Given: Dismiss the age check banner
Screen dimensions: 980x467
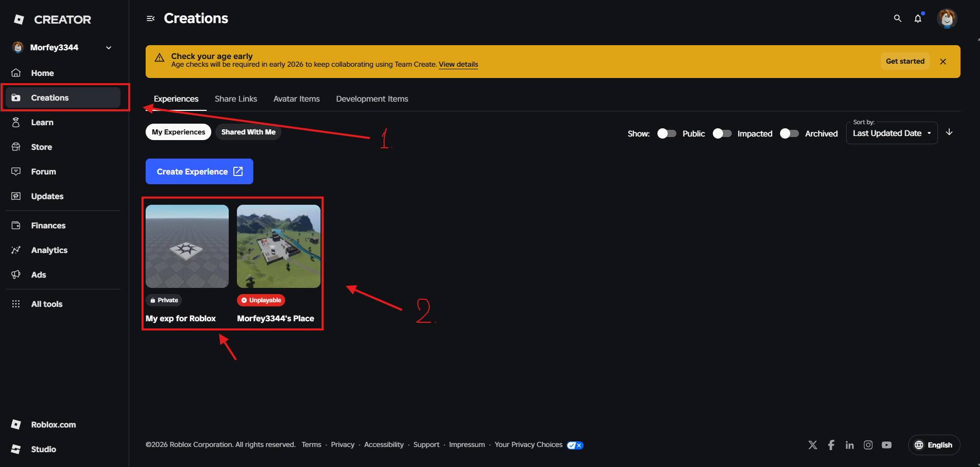Looking at the screenshot, I should 943,62.
